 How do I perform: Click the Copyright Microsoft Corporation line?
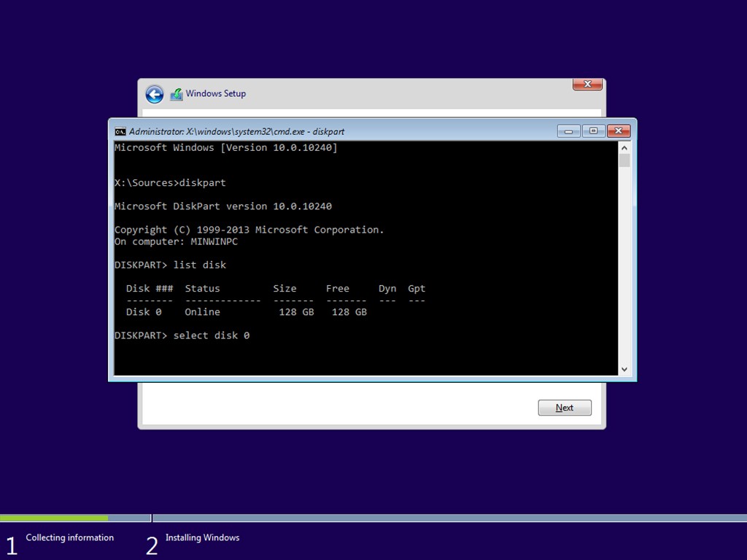point(249,230)
